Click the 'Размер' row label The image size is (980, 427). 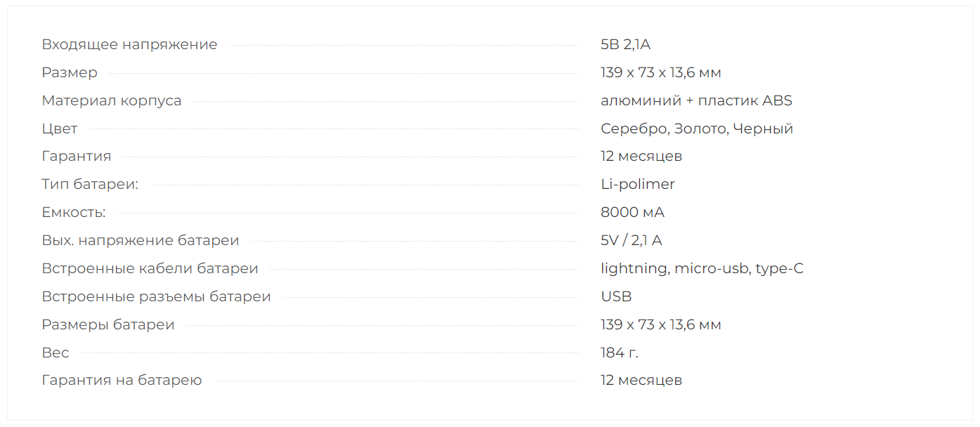[70, 73]
